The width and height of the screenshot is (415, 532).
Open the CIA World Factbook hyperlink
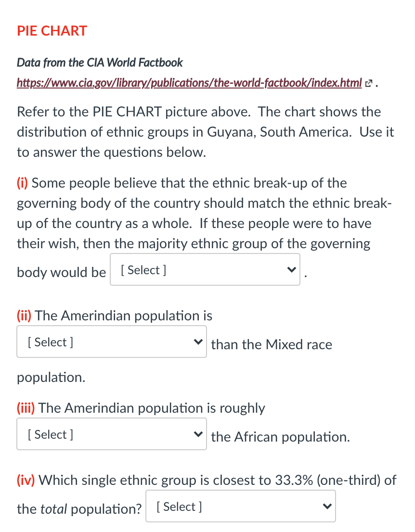click(188, 82)
